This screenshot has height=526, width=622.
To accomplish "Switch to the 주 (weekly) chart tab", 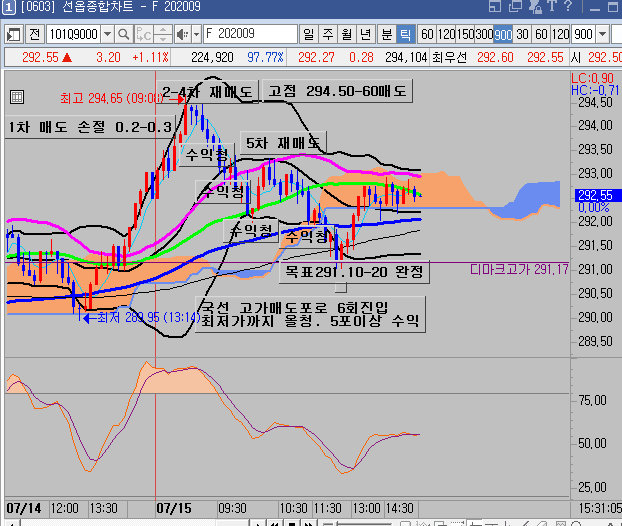I will point(326,33).
